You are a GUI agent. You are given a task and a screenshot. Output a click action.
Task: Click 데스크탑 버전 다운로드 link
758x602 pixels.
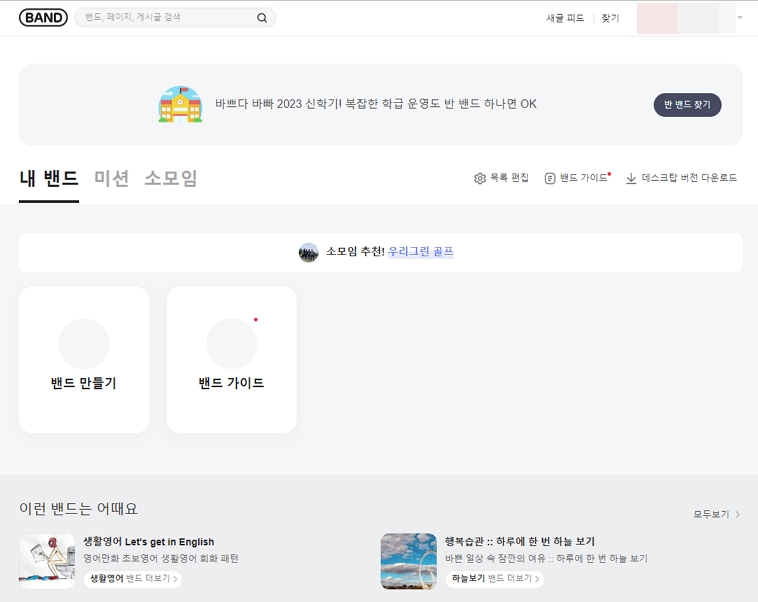[x=689, y=178]
